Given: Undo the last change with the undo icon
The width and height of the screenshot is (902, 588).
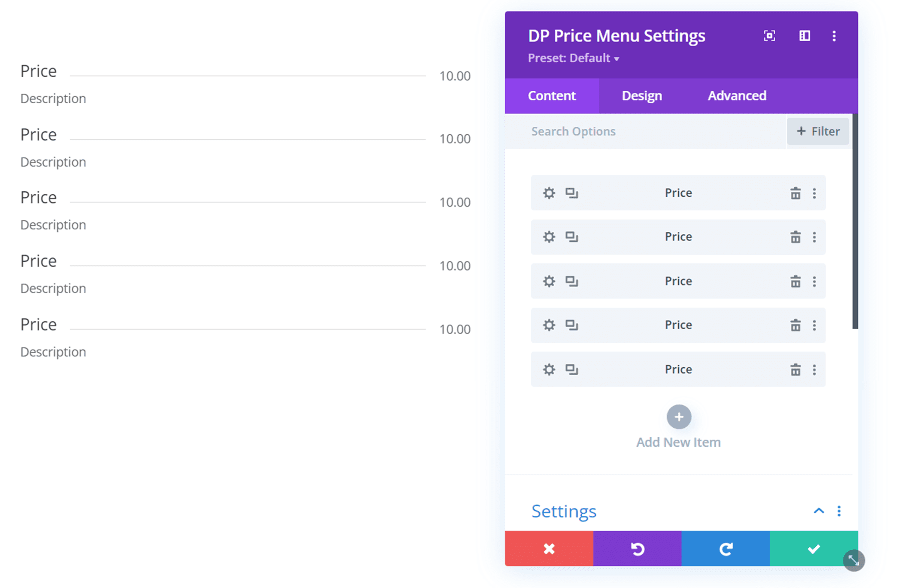Looking at the screenshot, I should [x=637, y=548].
